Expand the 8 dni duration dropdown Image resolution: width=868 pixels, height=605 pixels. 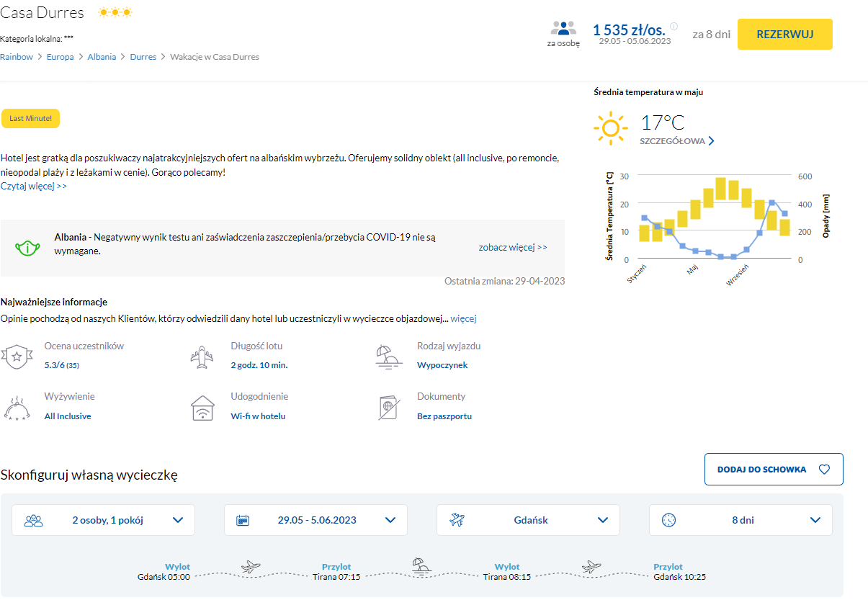pyautogui.click(x=741, y=520)
